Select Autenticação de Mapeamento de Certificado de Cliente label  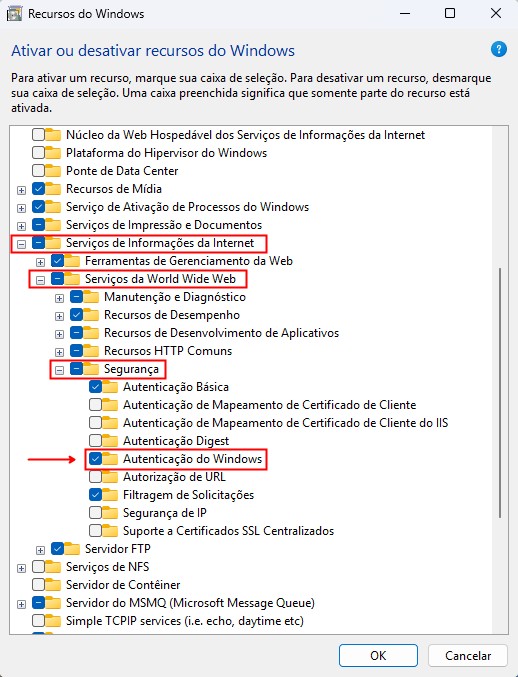pos(270,405)
